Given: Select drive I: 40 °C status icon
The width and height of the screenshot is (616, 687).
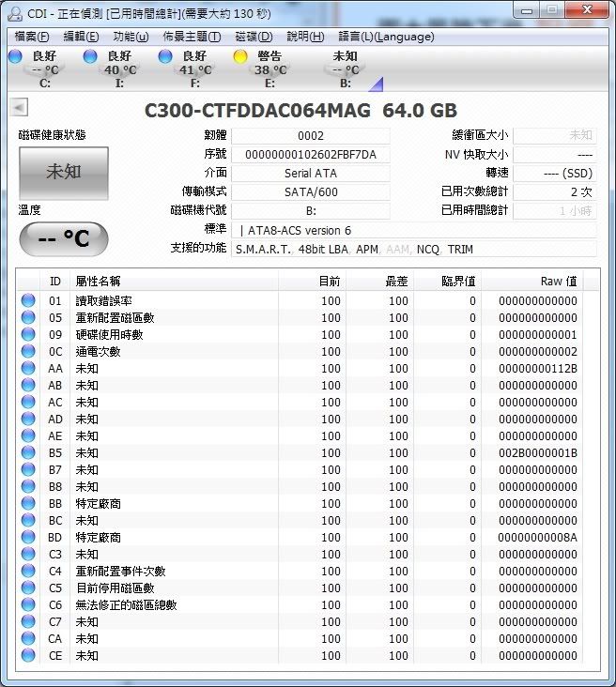Looking at the screenshot, I should (x=90, y=56).
